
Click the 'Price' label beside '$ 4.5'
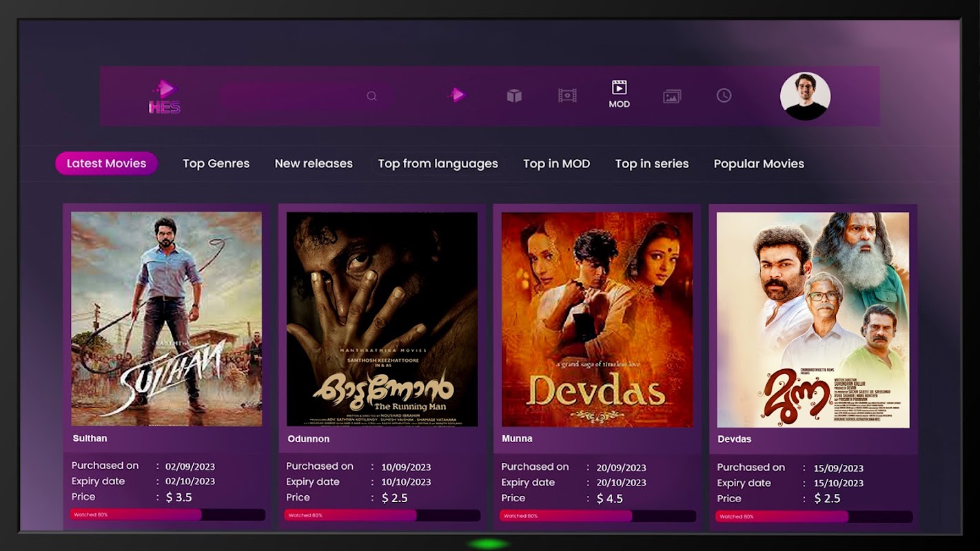[513, 498]
